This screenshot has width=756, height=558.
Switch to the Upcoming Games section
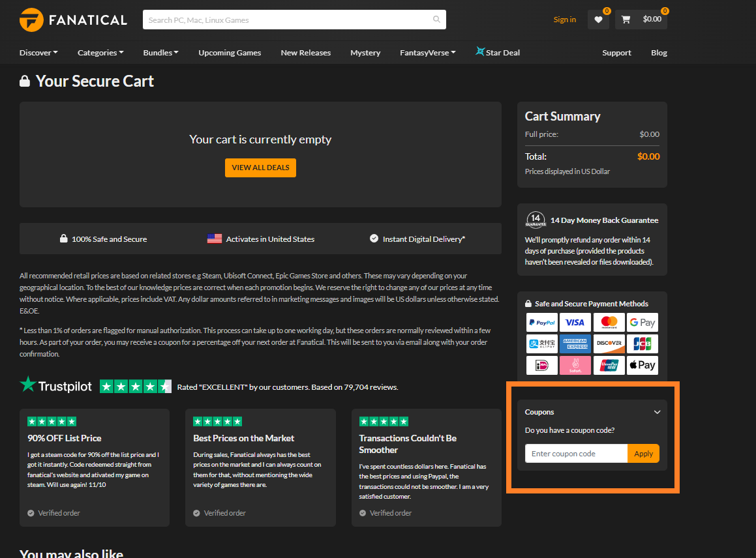click(230, 52)
